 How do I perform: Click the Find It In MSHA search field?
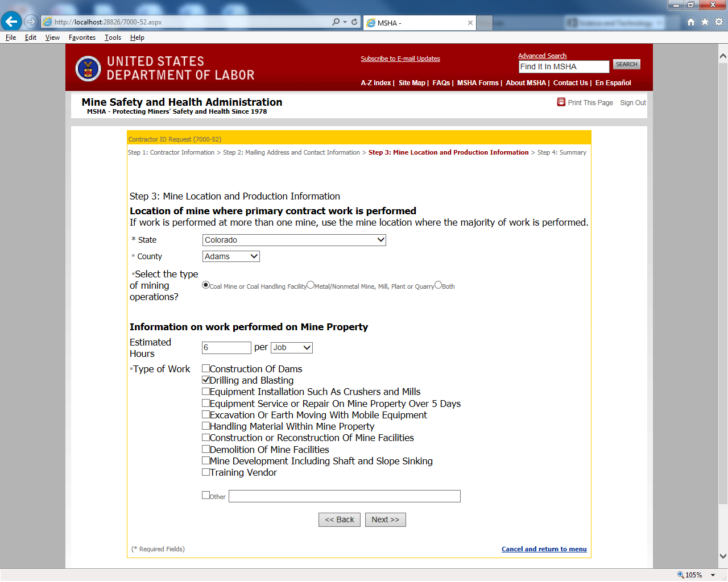564,66
